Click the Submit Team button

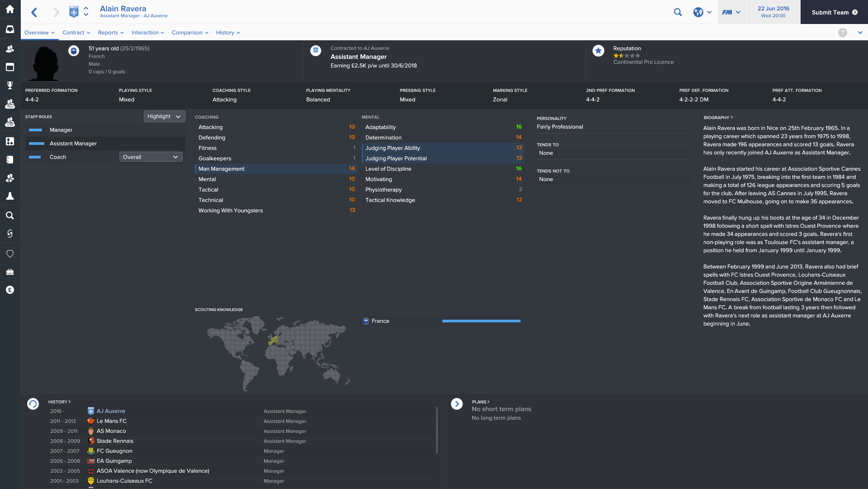(x=834, y=12)
